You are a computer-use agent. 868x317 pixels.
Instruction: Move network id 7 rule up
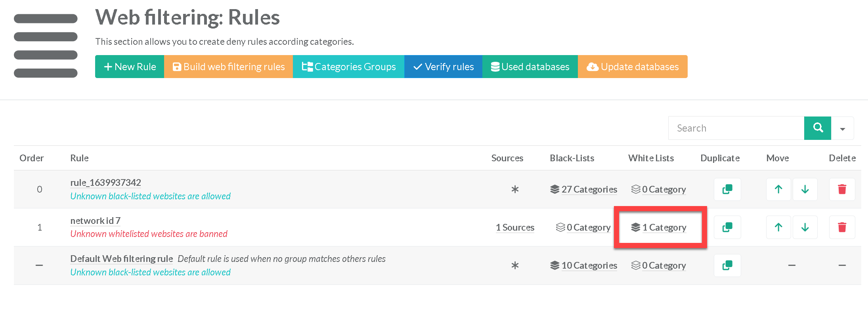pyautogui.click(x=778, y=227)
